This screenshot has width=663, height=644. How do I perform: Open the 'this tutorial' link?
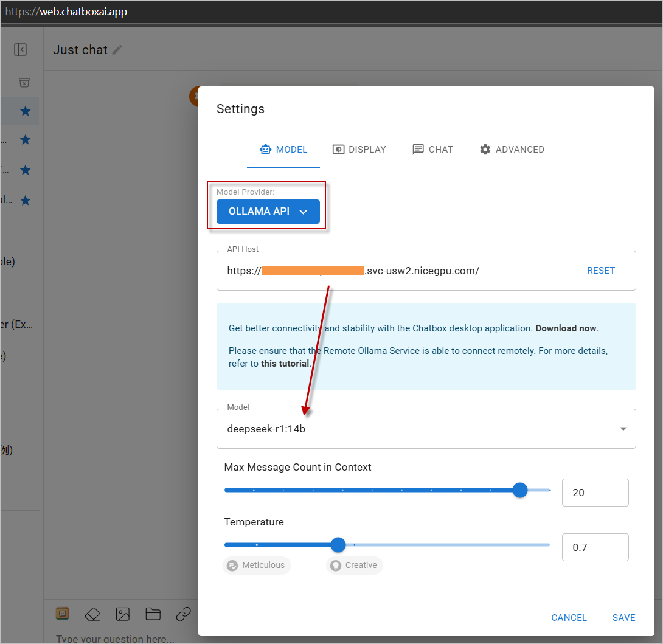285,364
